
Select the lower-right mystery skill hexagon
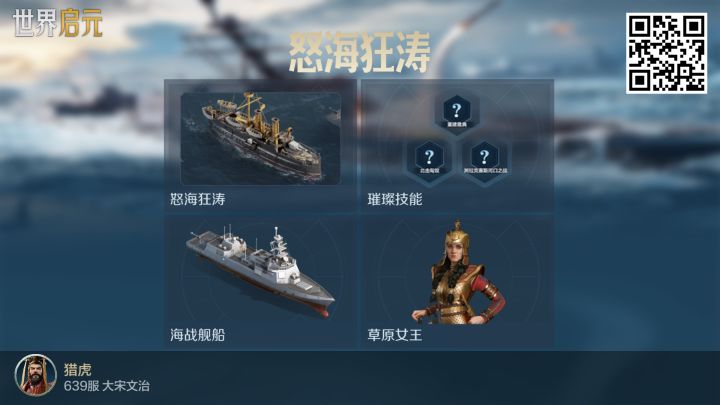click(x=484, y=160)
